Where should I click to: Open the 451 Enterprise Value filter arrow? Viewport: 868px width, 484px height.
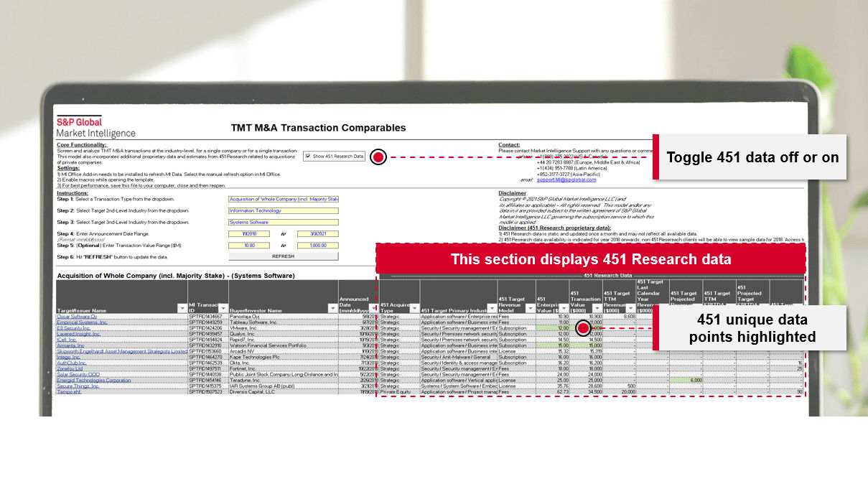564,308
